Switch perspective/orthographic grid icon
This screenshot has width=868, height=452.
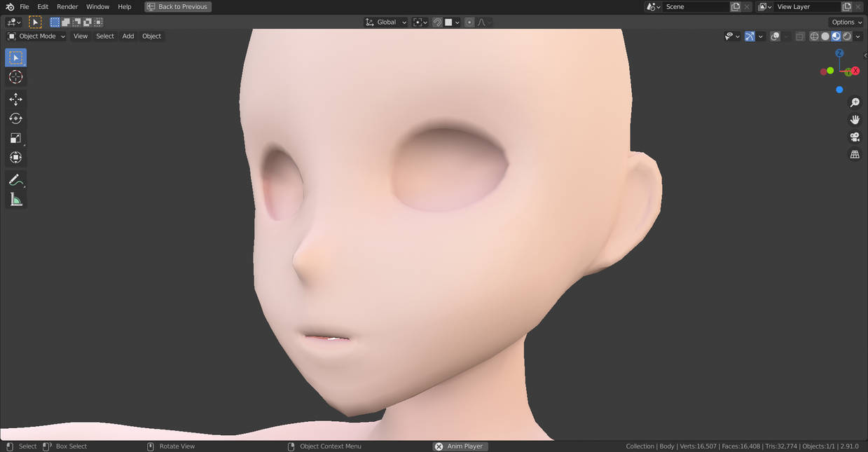[855, 154]
